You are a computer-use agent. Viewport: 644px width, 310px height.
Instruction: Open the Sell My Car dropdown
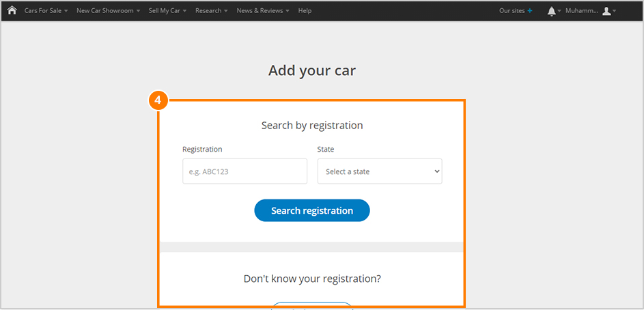(168, 11)
